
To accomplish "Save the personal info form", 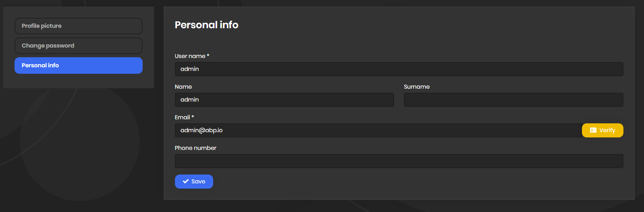I will (x=194, y=181).
